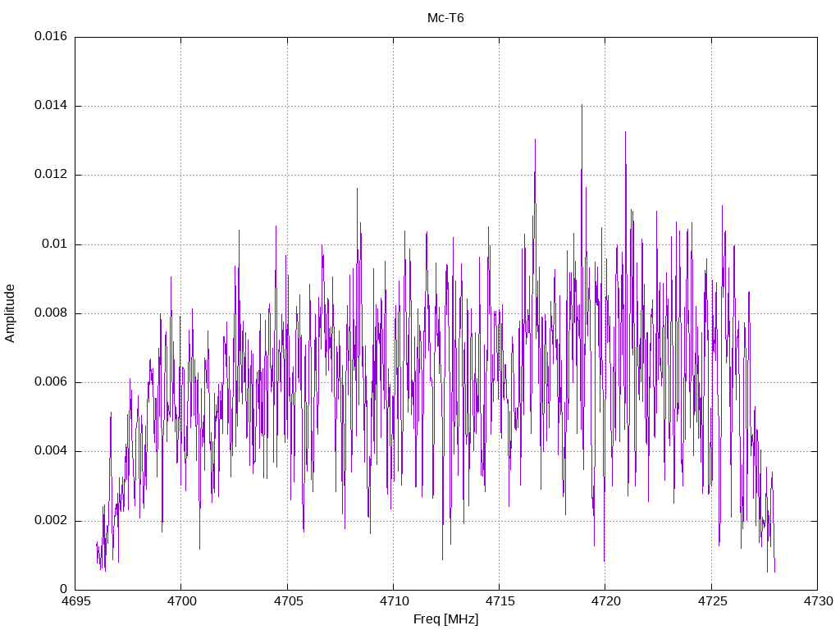Screen dimensions: 840x630
Task: Click the 0.01 y-axis tick label
Action: pos(55,244)
